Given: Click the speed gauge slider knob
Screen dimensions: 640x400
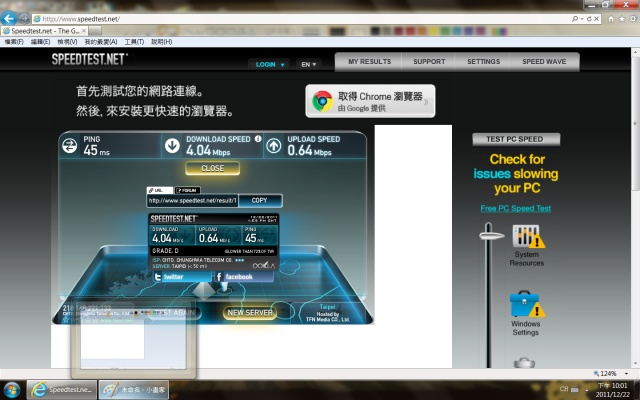Looking at the screenshot, I should 491,235.
